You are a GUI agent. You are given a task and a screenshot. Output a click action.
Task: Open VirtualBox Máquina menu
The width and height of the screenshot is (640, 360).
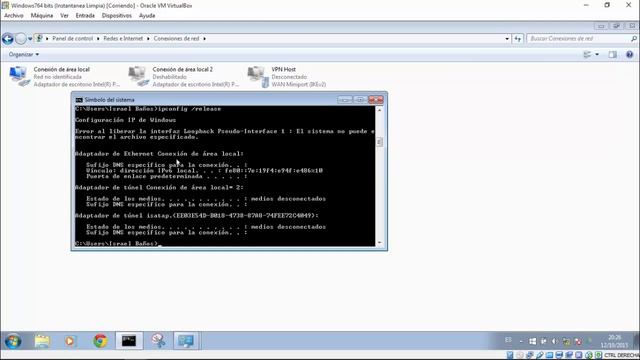click(x=42, y=16)
